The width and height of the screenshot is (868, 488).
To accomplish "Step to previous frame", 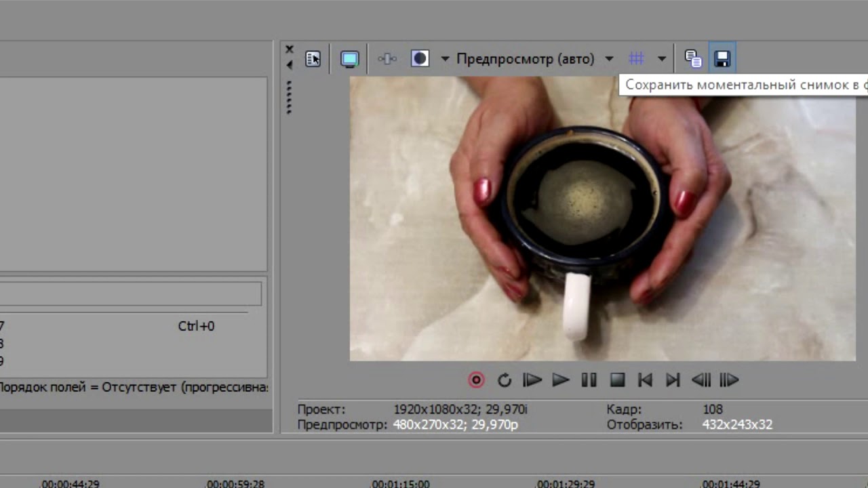I will click(x=701, y=380).
